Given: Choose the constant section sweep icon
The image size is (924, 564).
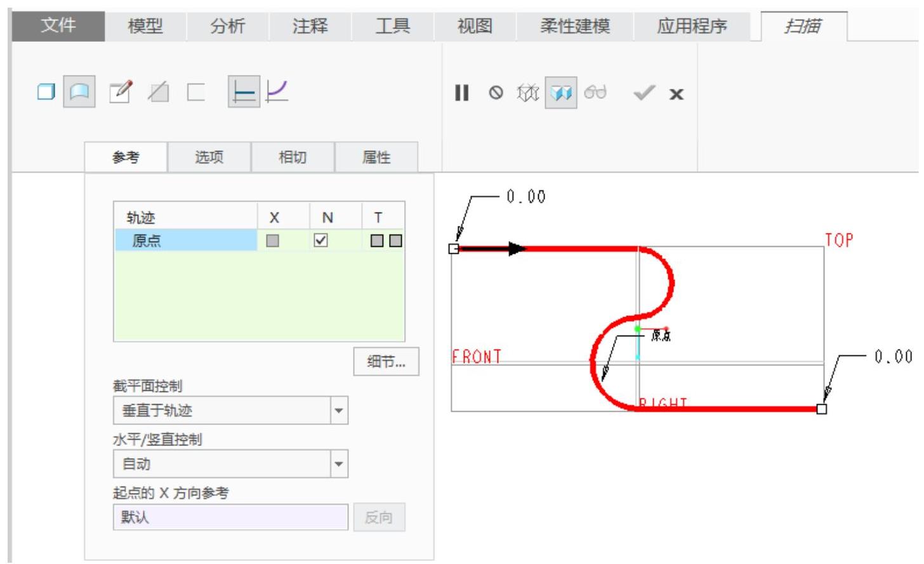Looking at the screenshot, I should click(244, 93).
